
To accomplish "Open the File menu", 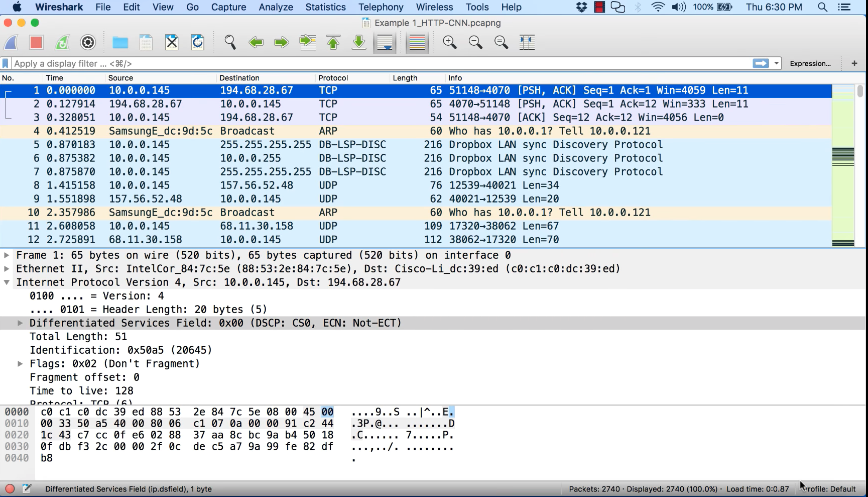I will [x=103, y=7].
